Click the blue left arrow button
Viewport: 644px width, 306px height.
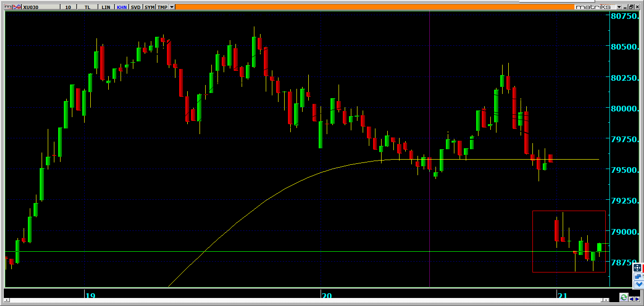(x=631, y=299)
